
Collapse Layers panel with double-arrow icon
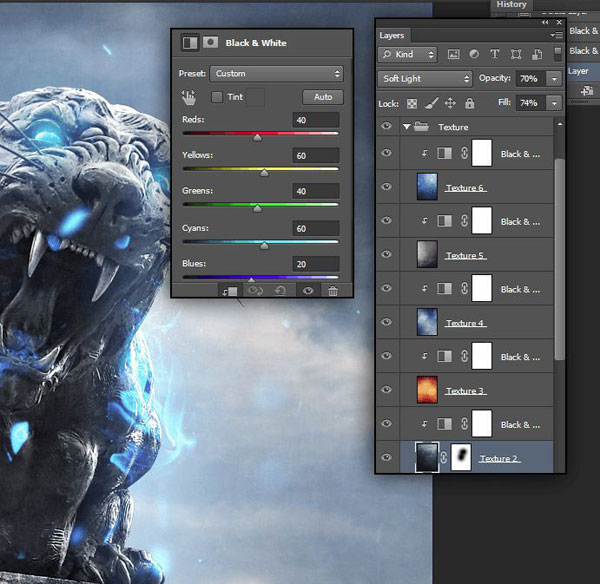545,22
